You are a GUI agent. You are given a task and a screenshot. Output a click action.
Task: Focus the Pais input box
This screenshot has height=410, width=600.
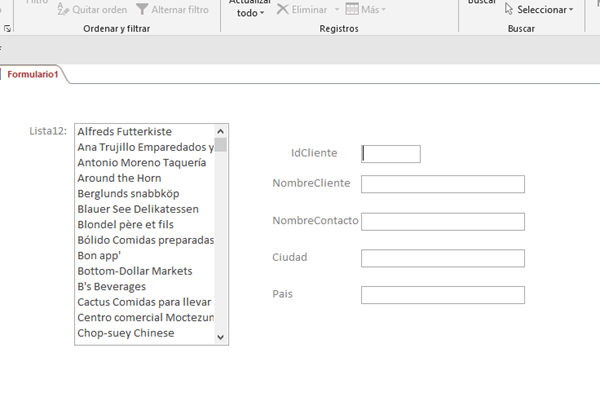pyautogui.click(x=442, y=295)
